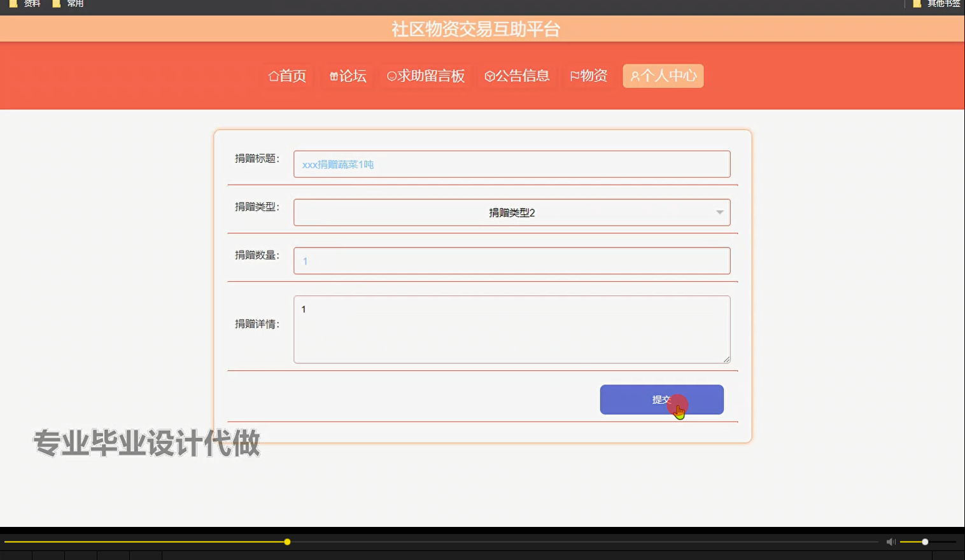This screenshot has width=965, height=560.
Task: Open the 常用 bookmarks folder icon
Action: point(57,4)
